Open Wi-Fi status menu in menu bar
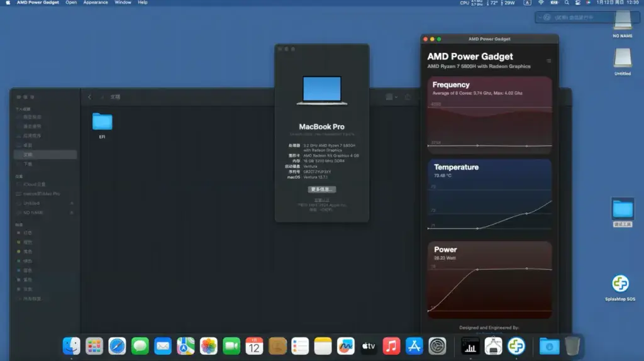 pos(541,3)
